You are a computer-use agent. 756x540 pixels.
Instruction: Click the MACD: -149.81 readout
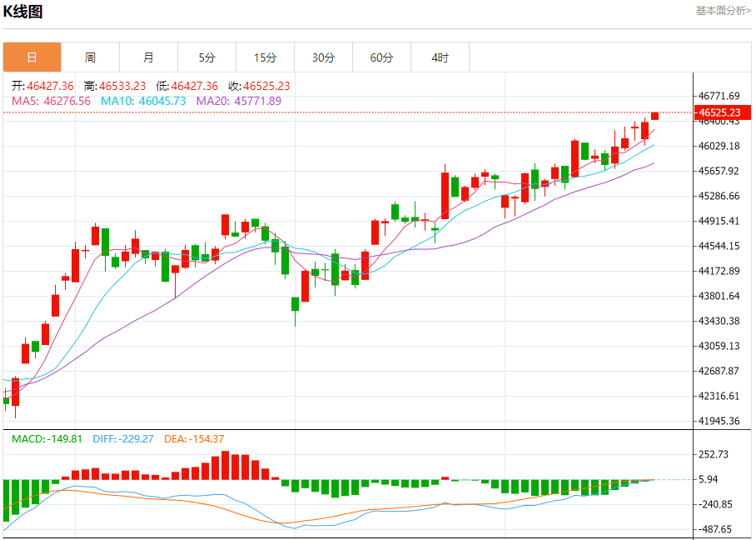click(x=47, y=438)
